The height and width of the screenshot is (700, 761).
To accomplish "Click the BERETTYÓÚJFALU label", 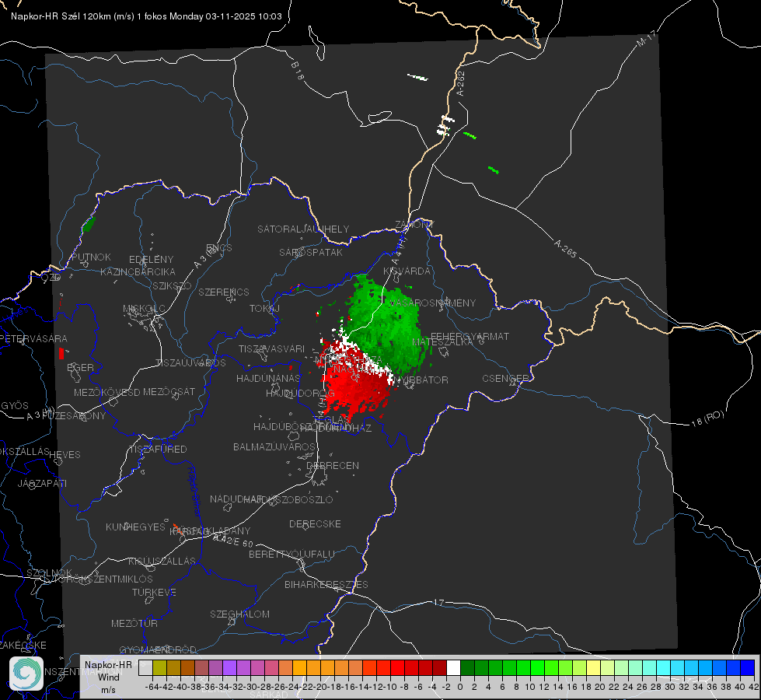I will click(291, 554).
